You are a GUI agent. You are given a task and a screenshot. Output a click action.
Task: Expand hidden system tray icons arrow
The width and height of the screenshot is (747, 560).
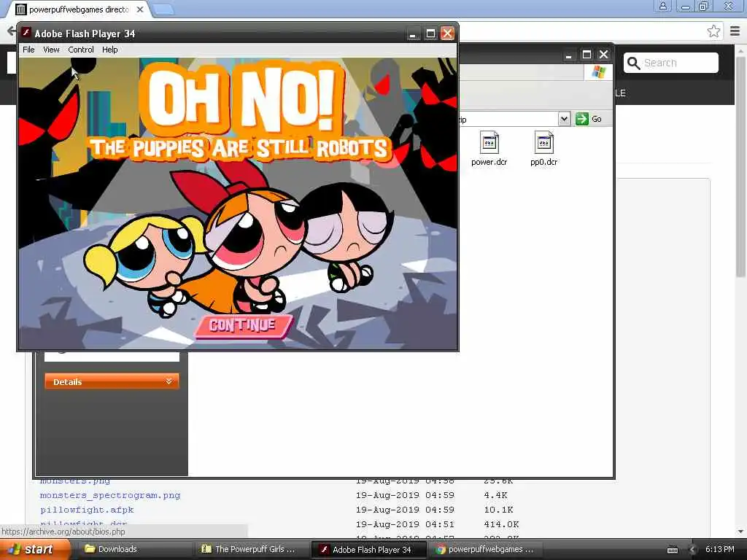coord(693,550)
